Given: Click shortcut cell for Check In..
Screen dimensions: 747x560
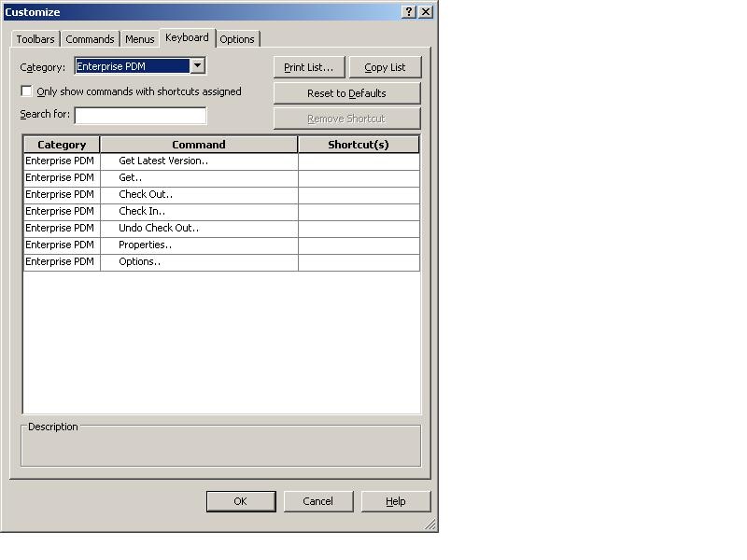Looking at the screenshot, I should point(359,212).
